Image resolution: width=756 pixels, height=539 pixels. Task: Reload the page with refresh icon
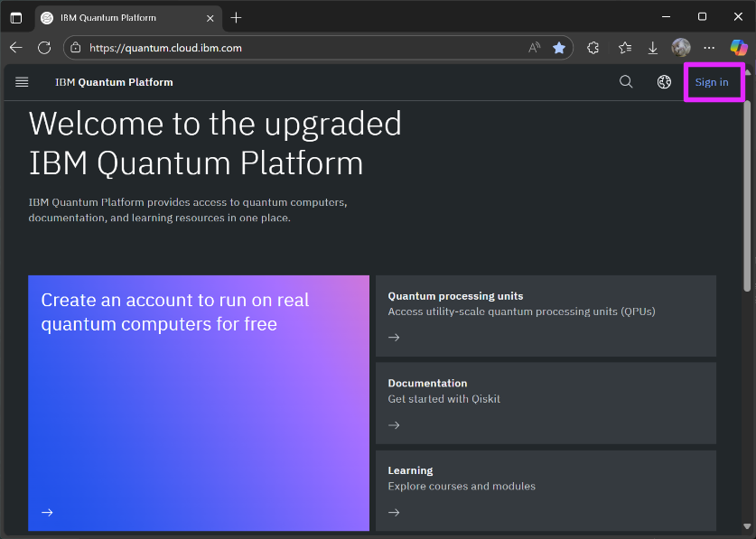44,48
